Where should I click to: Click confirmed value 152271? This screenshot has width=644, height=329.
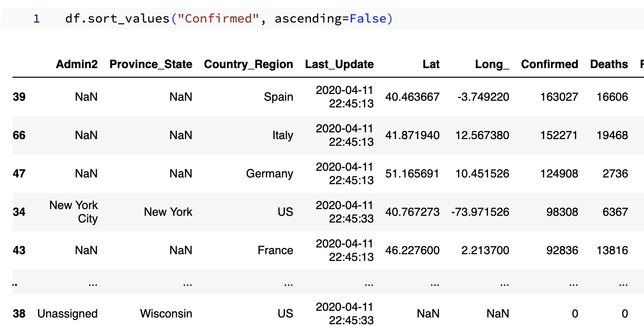pos(560,135)
